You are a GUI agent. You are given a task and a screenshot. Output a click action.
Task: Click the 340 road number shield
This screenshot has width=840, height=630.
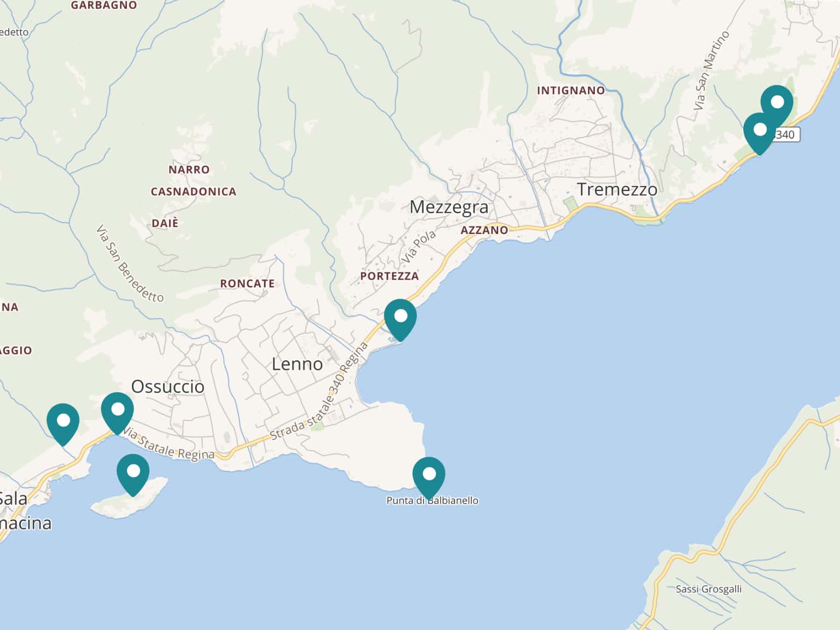click(x=786, y=135)
